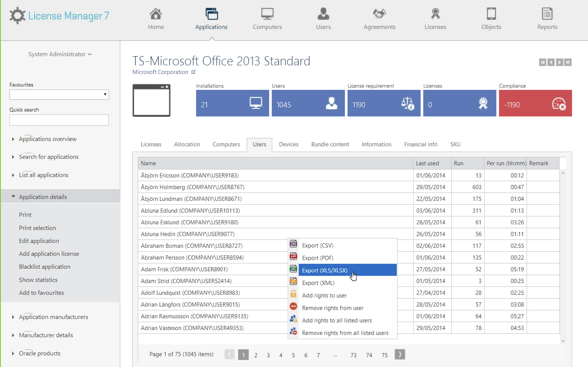This screenshot has width=588, height=367.
Task: Expand the System Administrator menu
Action: (60, 54)
